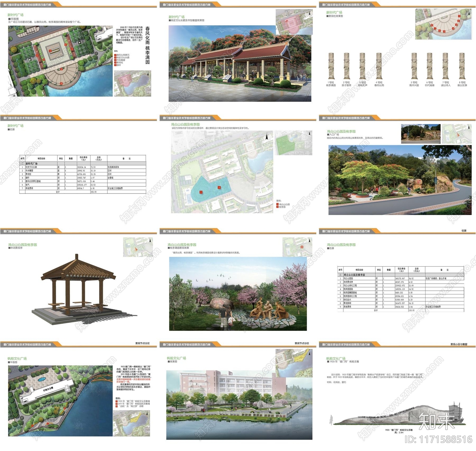Click the locator map above the wooden pavilion
Image resolution: width=476 pixels, height=451 pixels.
138,247
